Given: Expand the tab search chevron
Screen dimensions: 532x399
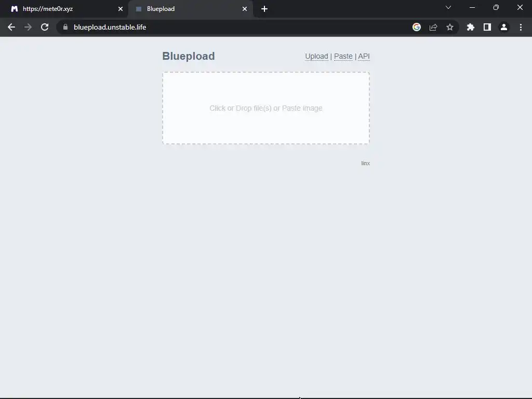Looking at the screenshot, I should point(448,7).
